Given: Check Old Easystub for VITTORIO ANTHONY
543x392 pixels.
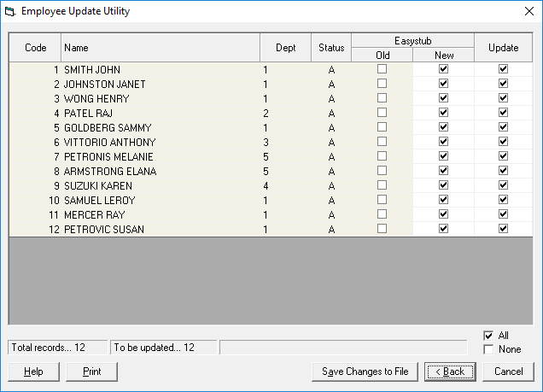Looking at the screenshot, I should 382,142.
